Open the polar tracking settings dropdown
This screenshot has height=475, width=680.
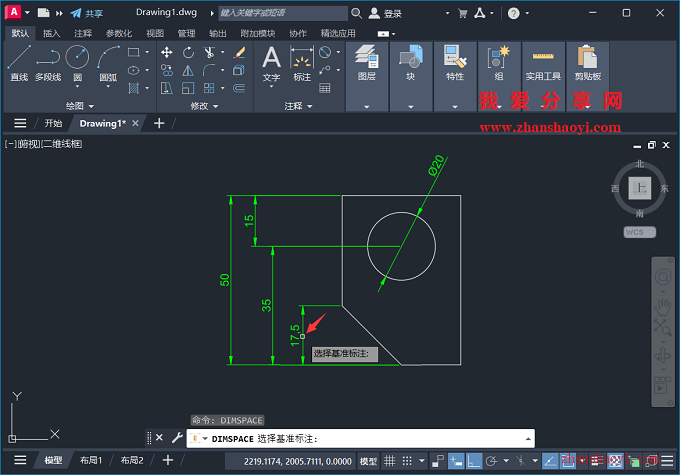pyautogui.click(x=506, y=461)
